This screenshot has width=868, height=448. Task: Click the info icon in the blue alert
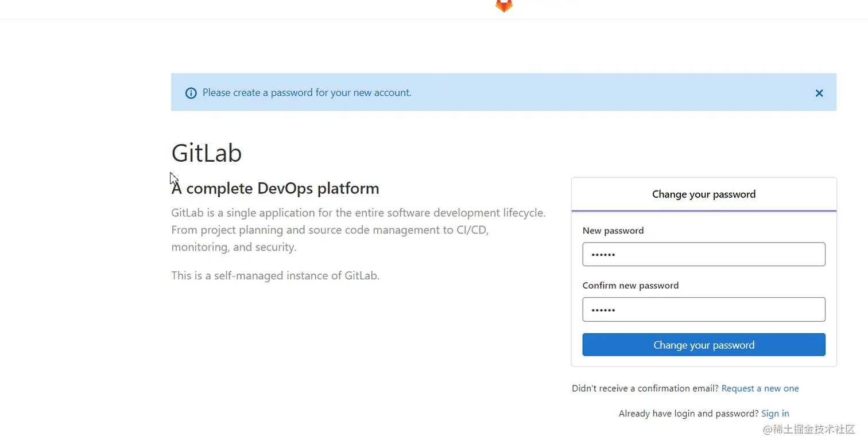(x=191, y=93)
